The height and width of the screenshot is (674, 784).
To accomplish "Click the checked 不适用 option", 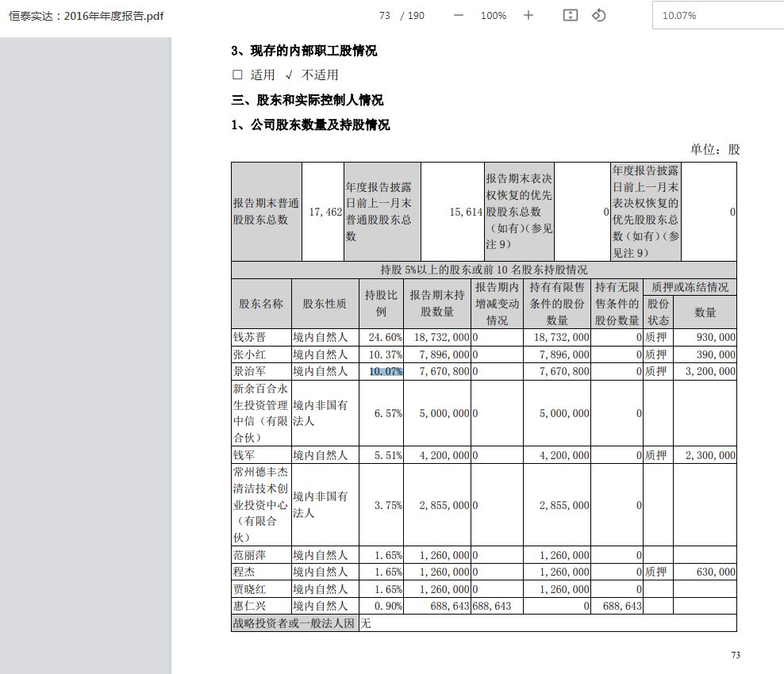I will tap(313, 75).
